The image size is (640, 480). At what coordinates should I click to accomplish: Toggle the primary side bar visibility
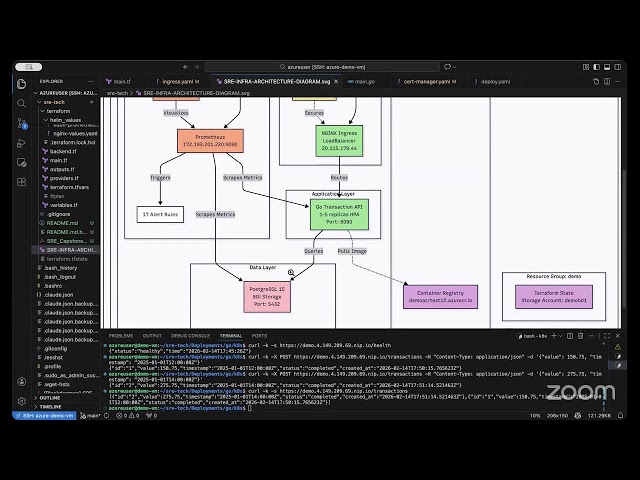point(597,67)
